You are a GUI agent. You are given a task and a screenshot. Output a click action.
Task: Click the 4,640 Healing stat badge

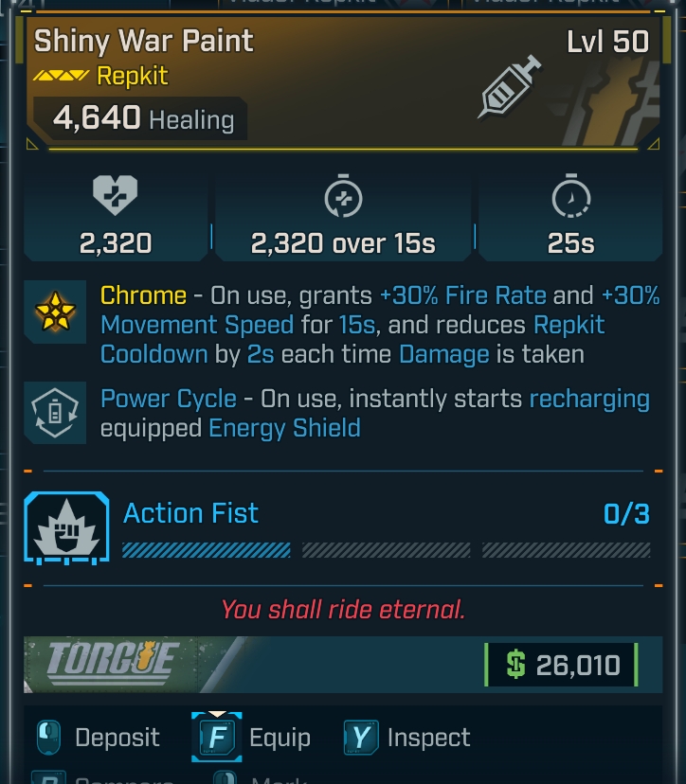click(142, 119)
